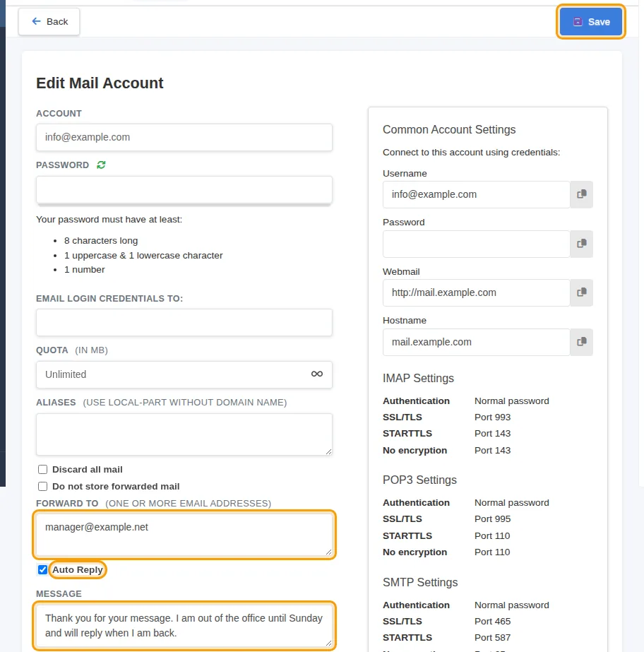Copy the Password field value

click(581, 244)
